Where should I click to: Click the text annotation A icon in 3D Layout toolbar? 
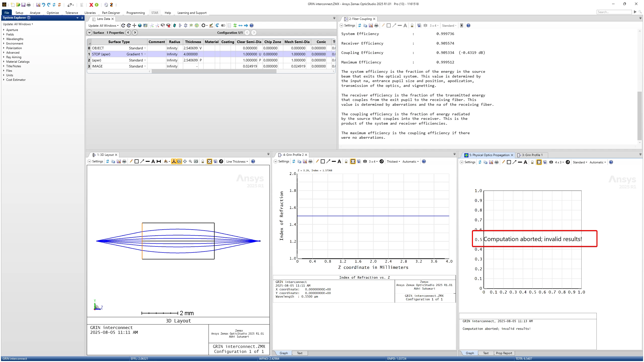153,161
